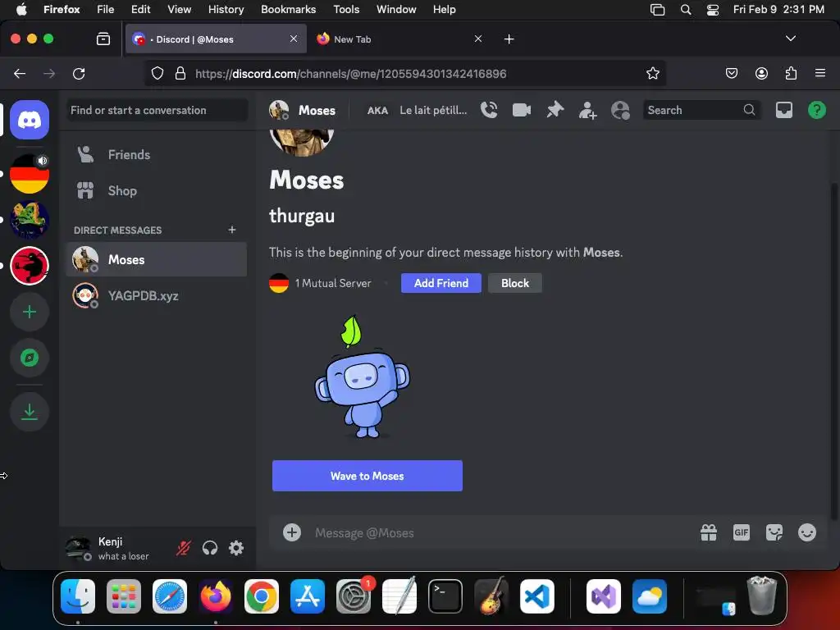Open Friends in sidebar

tap(157, 155)
